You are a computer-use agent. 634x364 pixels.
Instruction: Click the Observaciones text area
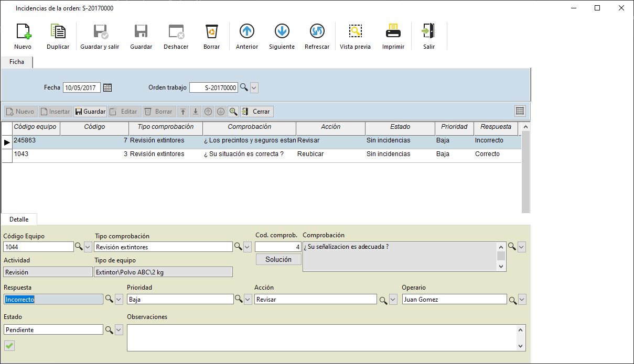(322, 338)
